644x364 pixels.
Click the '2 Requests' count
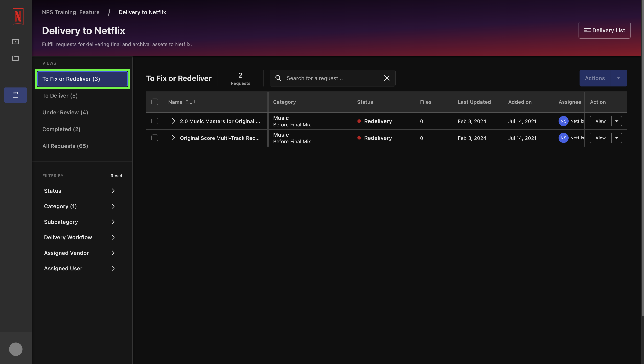[240, 79]
